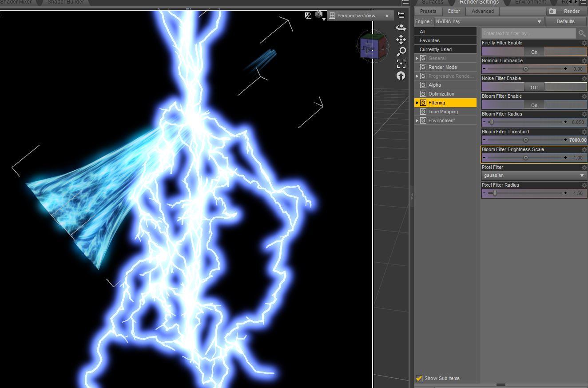Image resolution: width=588 pixels, height=388 pixels.
Task: Toggle Noise Filter Enable switch
Action: [x=534, y=87]
